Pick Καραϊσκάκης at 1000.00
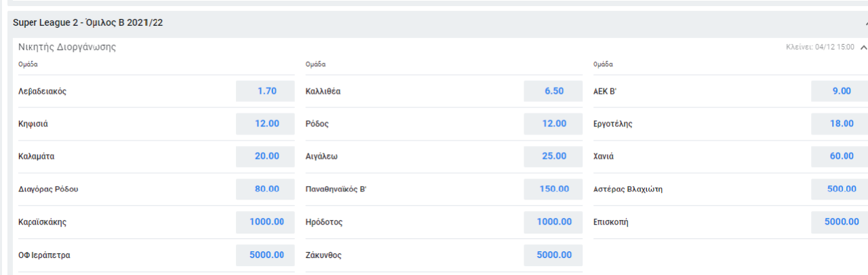The height and width of the screenshot is (275, 868). [266, 221]
